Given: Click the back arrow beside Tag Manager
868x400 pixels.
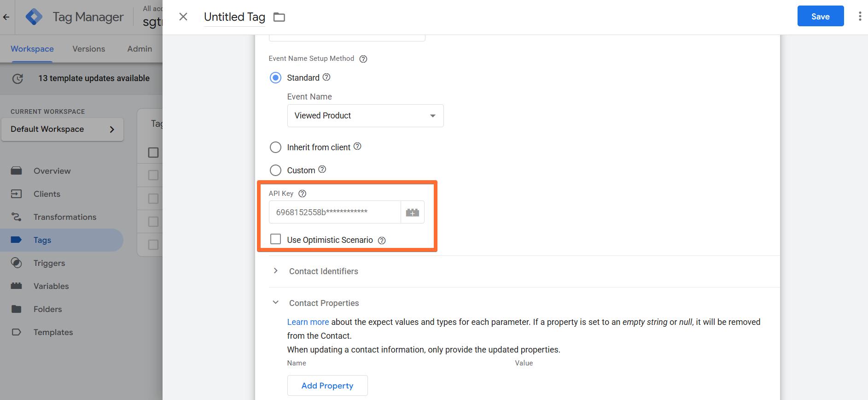Looking at the screenshot, I should click(x=6, y=17).
